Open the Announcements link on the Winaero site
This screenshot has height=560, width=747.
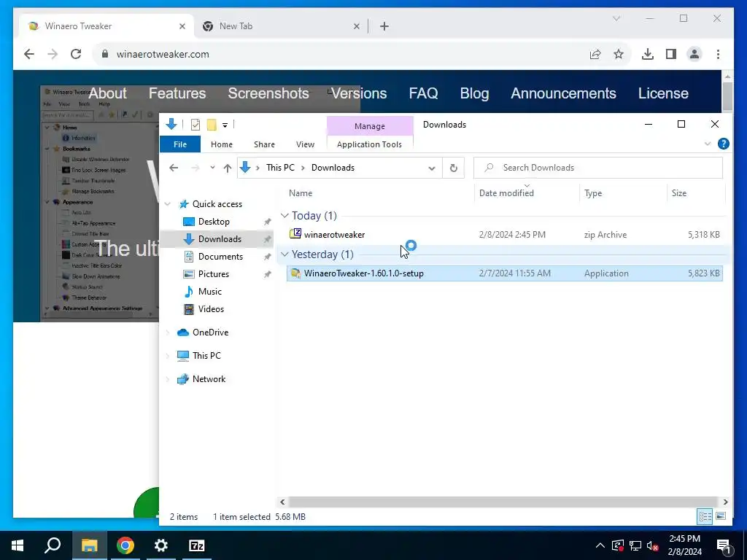[x=564, y=93]
